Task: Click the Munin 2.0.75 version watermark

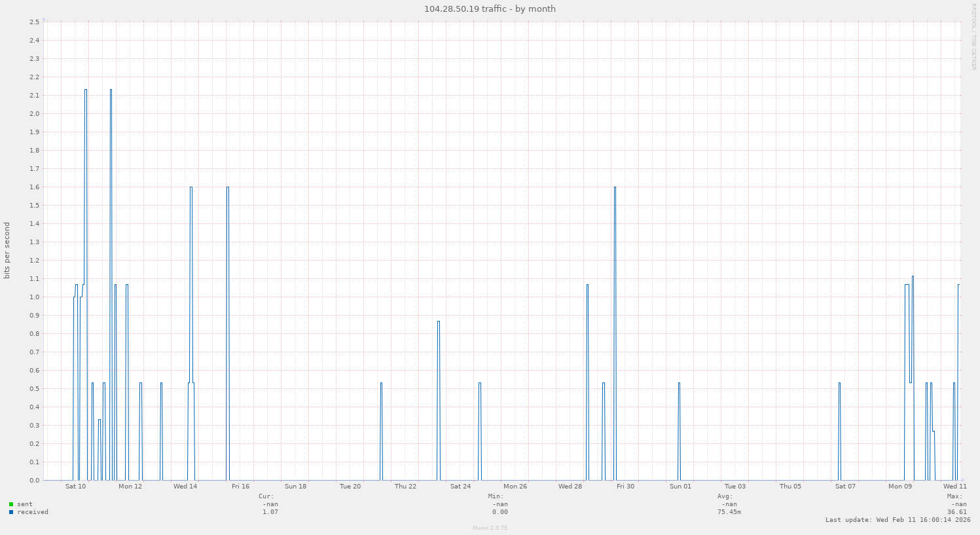Action: click(490, 528)
